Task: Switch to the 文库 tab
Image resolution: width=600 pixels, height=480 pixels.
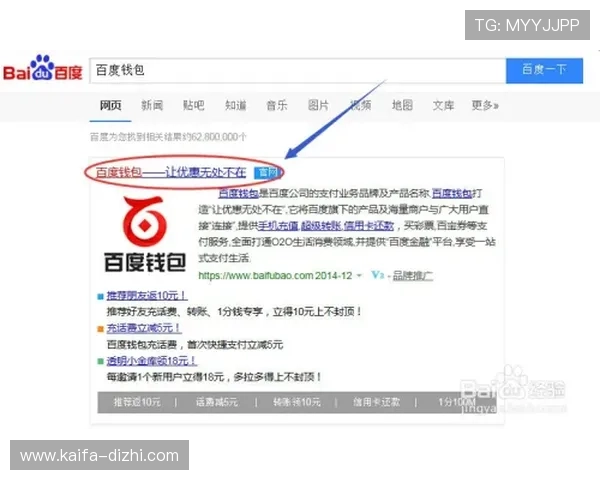Action: (443, 105)
